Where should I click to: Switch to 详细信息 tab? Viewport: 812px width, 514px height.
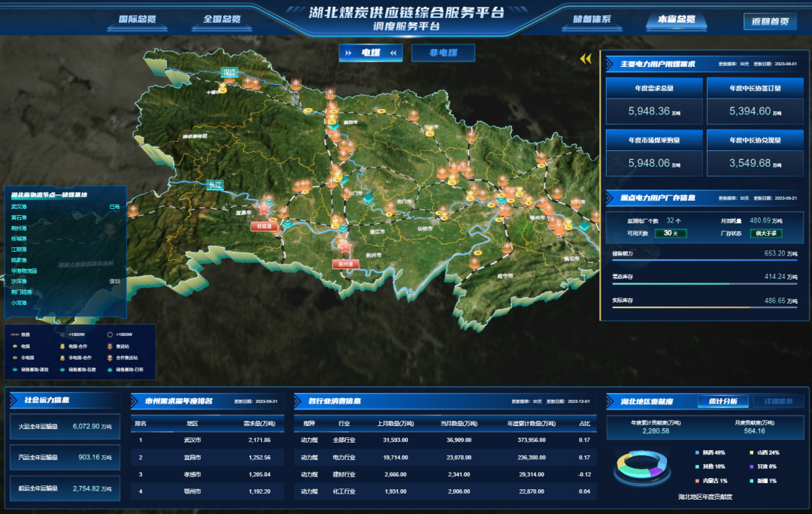click(x=778, y=402)
